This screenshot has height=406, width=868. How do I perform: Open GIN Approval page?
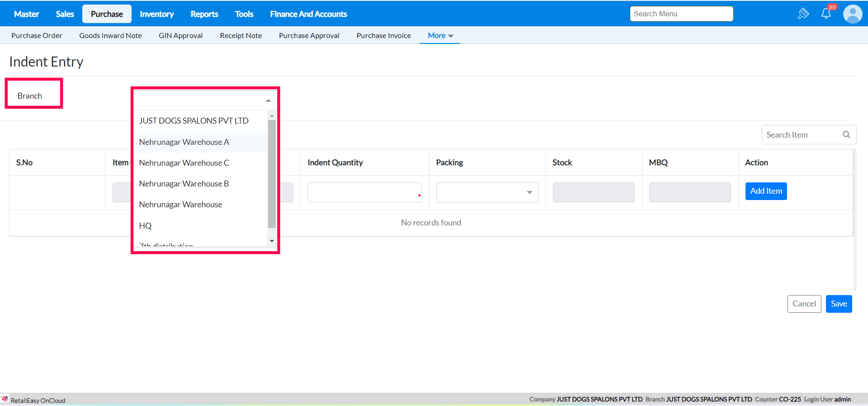click(x=181, y=35)
